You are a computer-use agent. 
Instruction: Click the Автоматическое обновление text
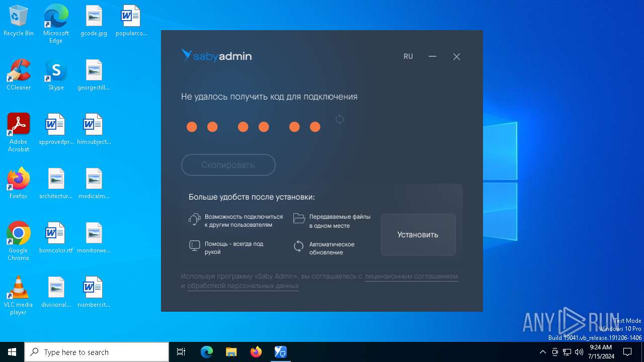tap(332, 248)
